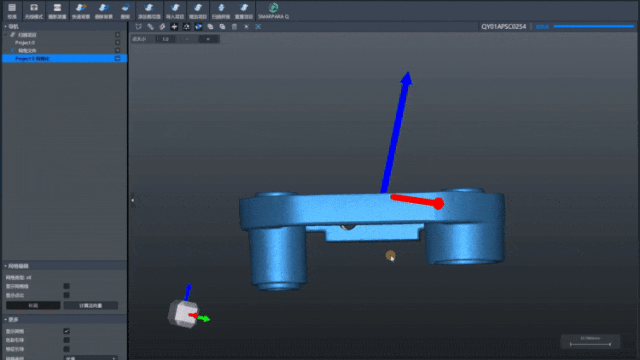Click the dark 补洞 fill holes button
The image size is (640, 360).
[x=33, y=305]
